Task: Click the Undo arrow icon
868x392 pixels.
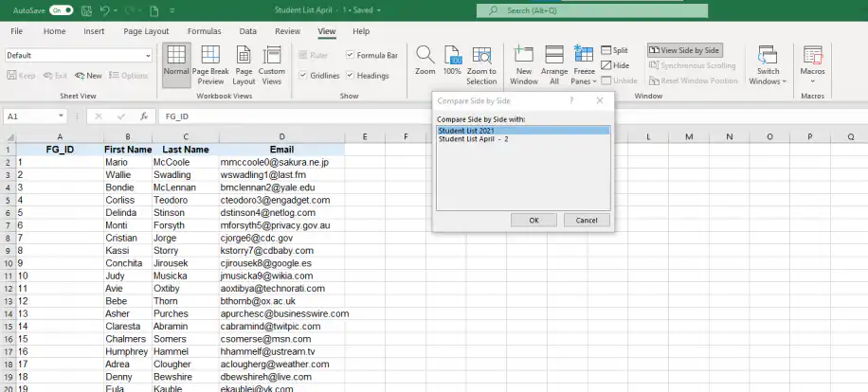Action: click(x=105, y=10)
